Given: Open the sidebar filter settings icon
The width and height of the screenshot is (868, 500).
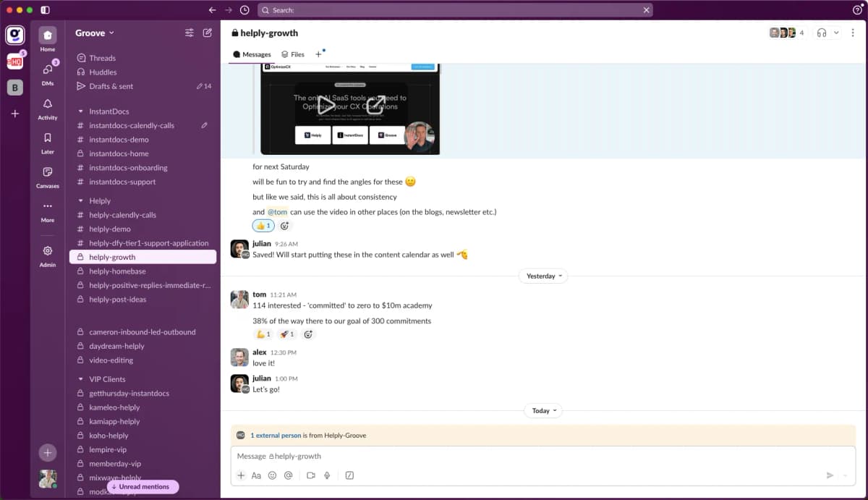Looking at the screenshot, I should point(190,33).
